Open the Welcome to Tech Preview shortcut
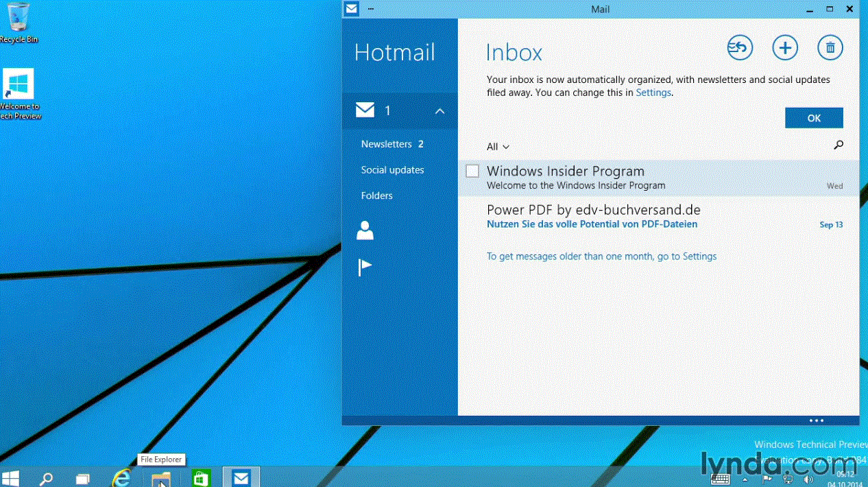868x487 pixels. coord(19,94)
